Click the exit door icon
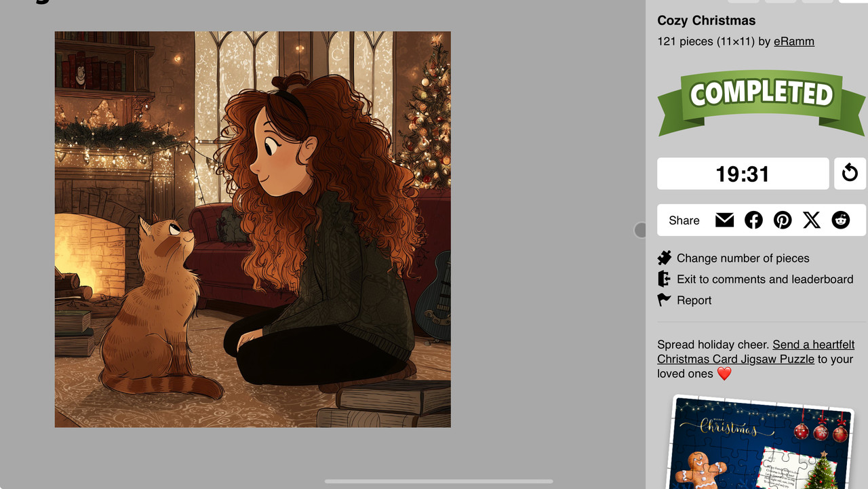The width and height of the screenshot is (868, 489). (x=664, y=279)
